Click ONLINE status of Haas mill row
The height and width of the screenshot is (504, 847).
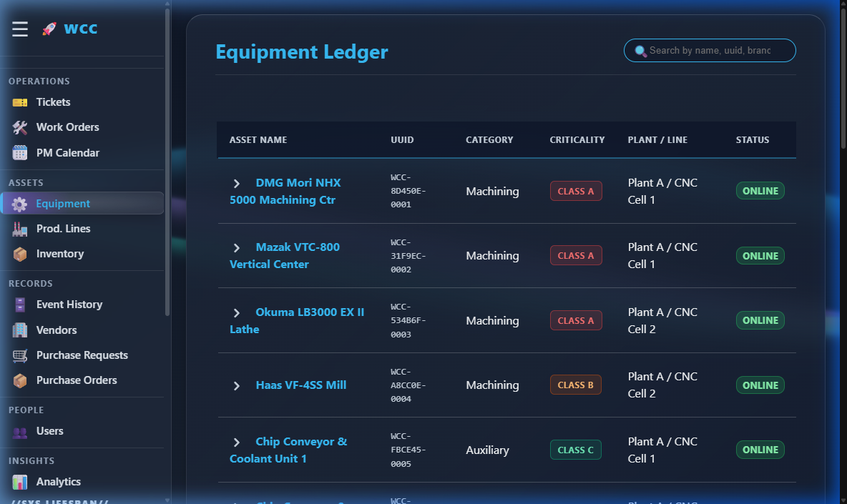pos(760,385)
